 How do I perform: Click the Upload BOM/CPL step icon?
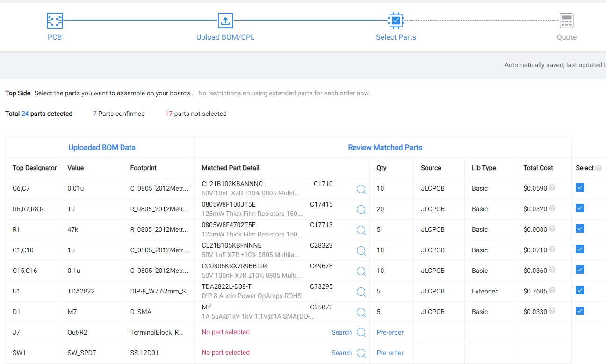coord(225,21)
